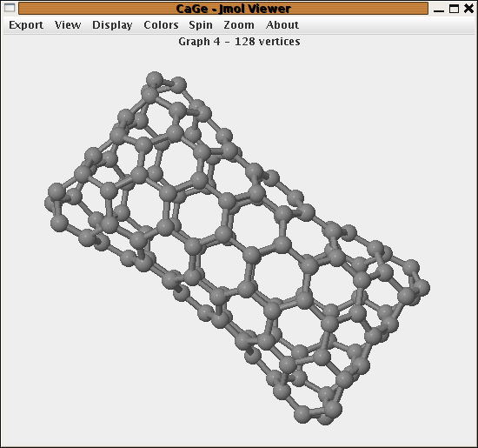Expand the Display menu

[112, 25]
